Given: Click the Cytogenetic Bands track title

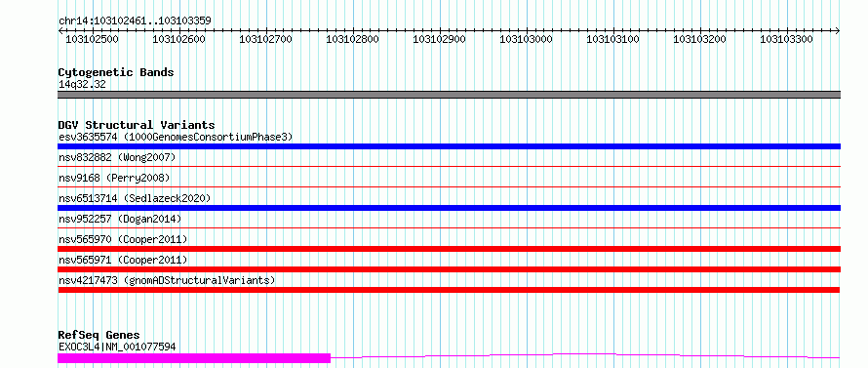Looking at the screenshot, I should [x=116, y=72].
